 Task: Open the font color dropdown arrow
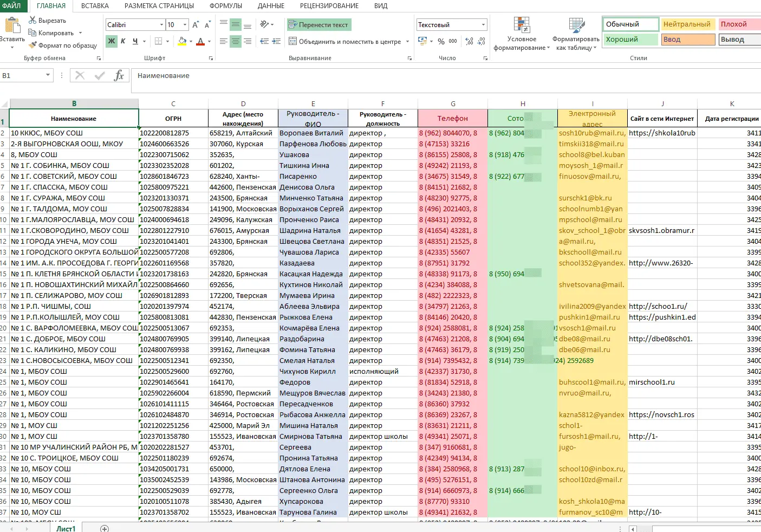pyautogui.click(x=209, y=41)
